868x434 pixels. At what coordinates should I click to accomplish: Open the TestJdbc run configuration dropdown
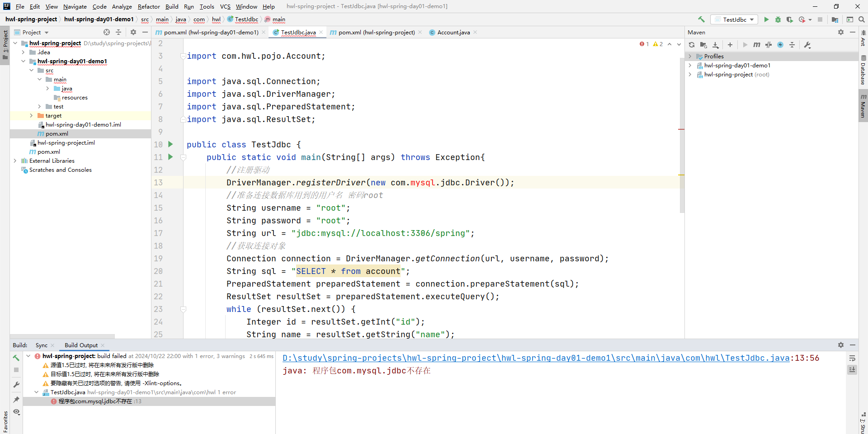[734, 19]
